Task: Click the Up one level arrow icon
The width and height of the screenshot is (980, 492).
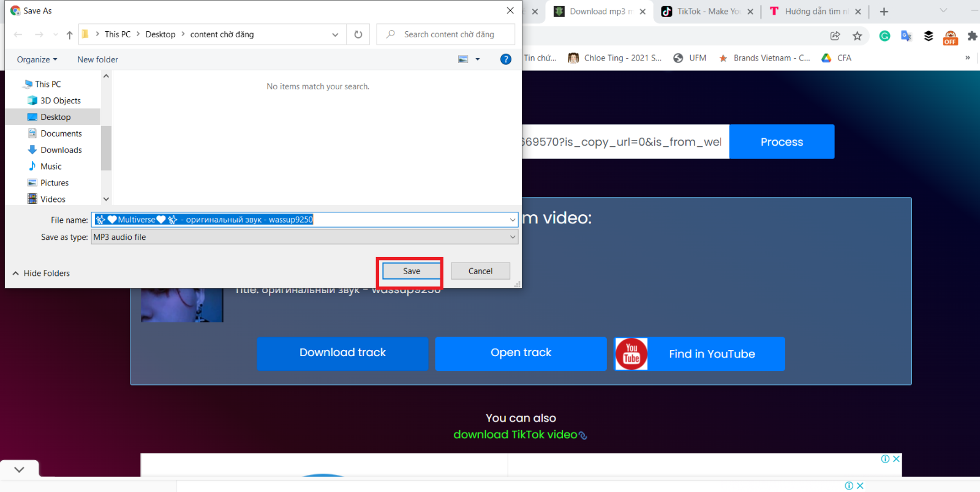Action: pos(69,35)
